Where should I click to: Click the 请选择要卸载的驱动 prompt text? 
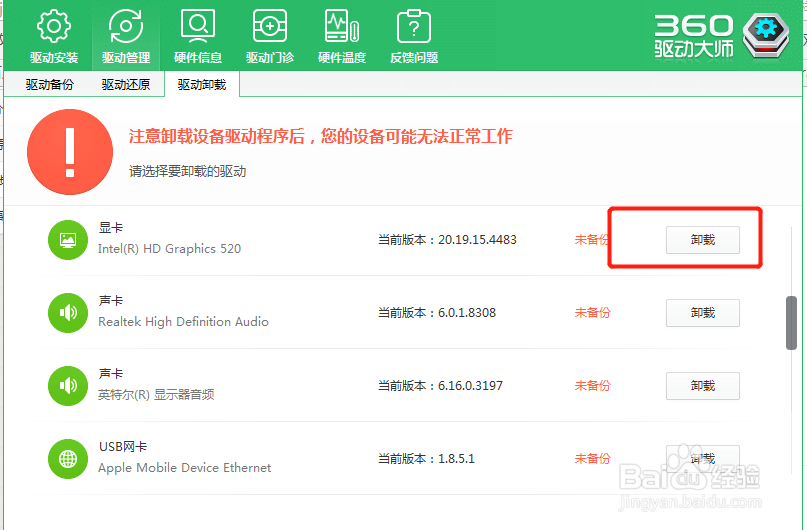pyautogui.click(x=187, y=171)
